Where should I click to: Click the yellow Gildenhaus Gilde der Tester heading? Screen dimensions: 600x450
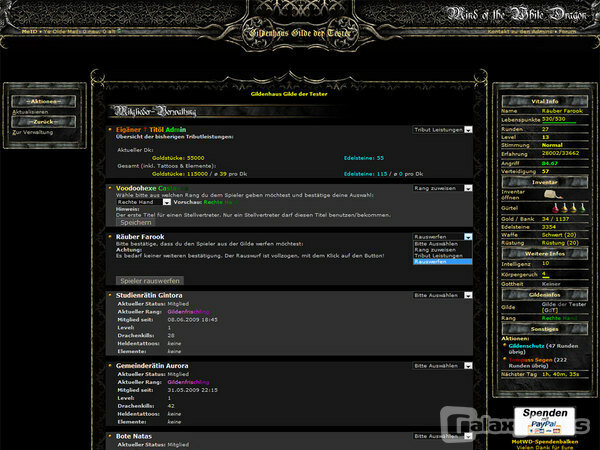[x=289, y=94]
